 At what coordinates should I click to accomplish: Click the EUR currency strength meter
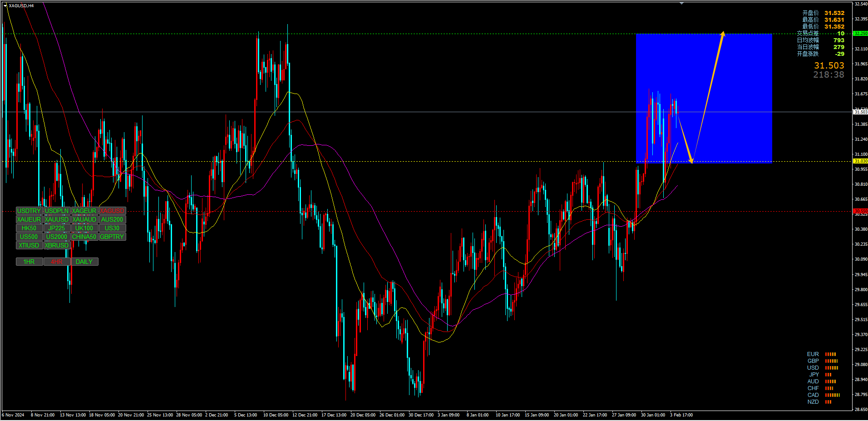(830, 354)
